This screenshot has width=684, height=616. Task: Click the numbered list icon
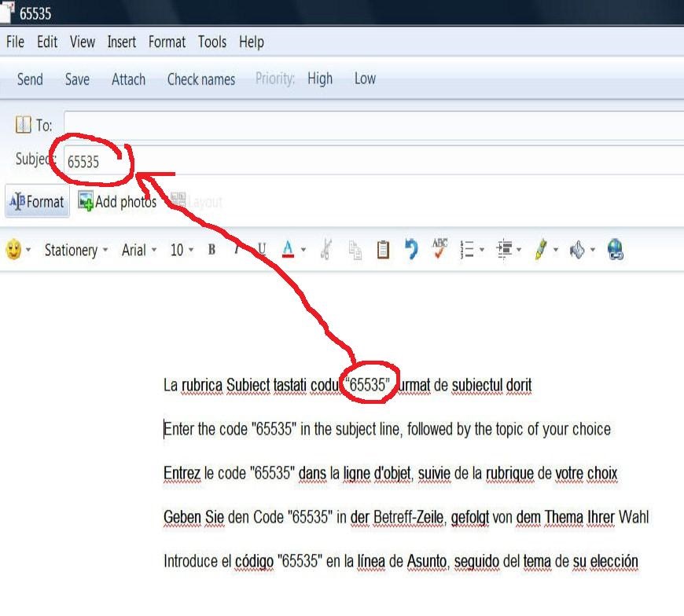point(467,250)
